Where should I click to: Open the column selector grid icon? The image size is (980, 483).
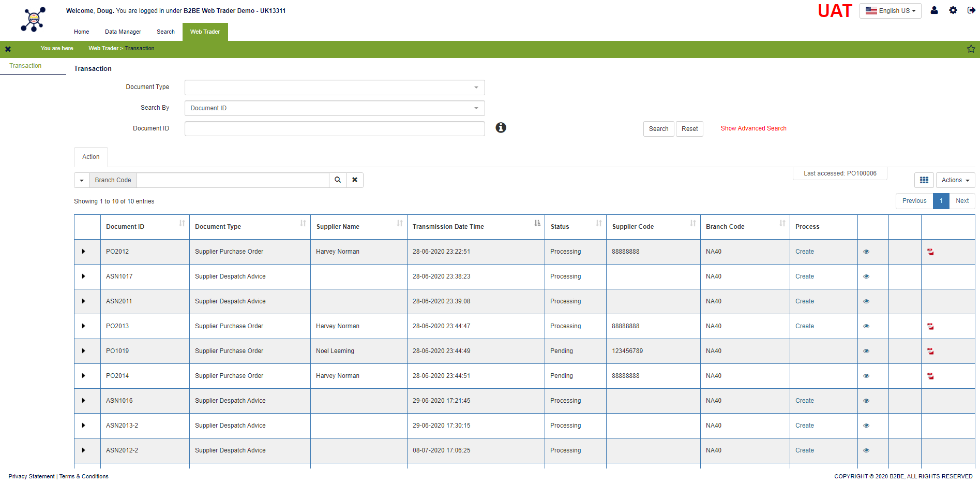point(924,180)
